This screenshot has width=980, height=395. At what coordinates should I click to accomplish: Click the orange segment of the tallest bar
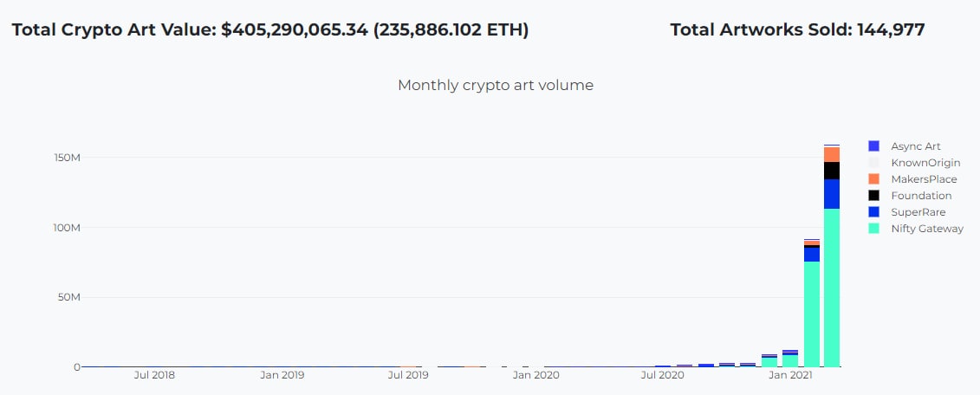click(x=832, y=154)
